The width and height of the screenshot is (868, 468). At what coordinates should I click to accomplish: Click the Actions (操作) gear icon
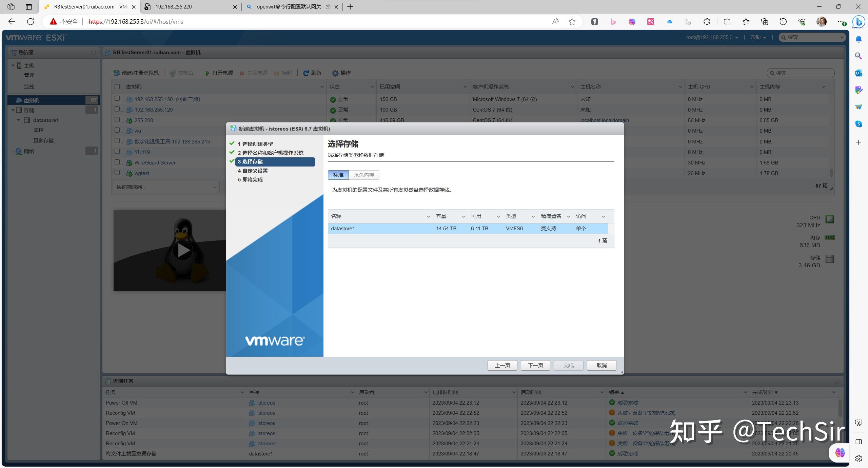[335, 73]
